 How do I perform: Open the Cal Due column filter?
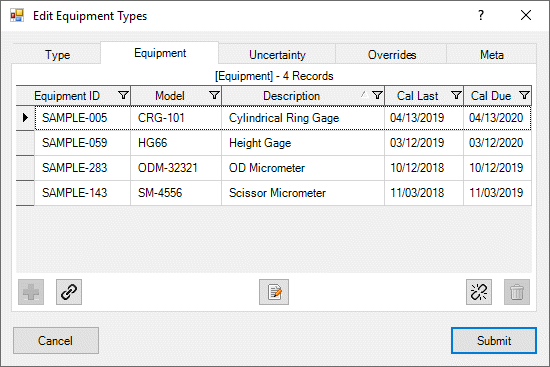(524, 95)
